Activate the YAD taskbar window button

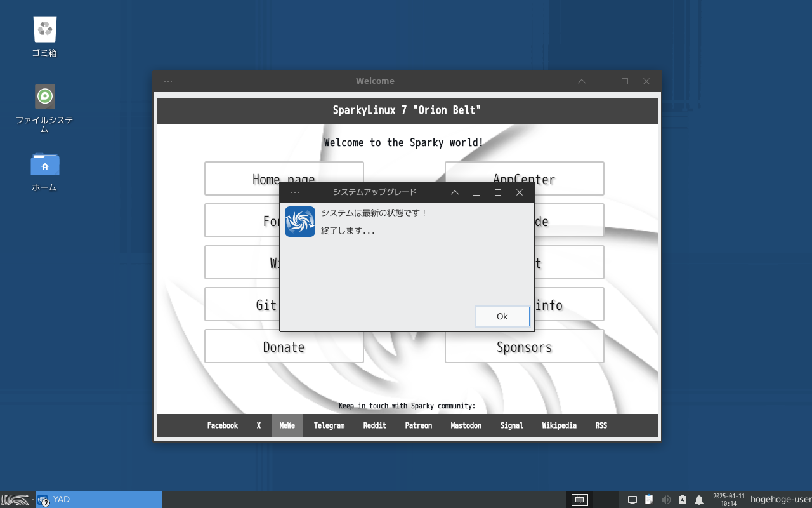[99, 500]
